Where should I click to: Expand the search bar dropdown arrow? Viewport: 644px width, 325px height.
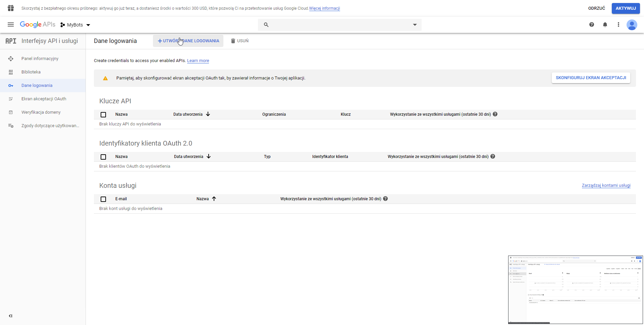415,25
